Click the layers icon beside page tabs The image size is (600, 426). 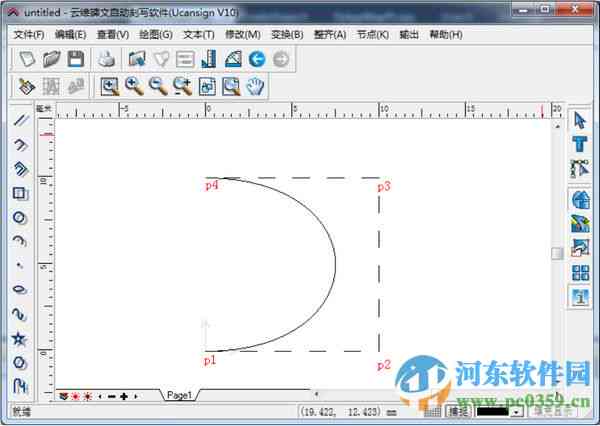pyautogui.click(x=64, y=397)
